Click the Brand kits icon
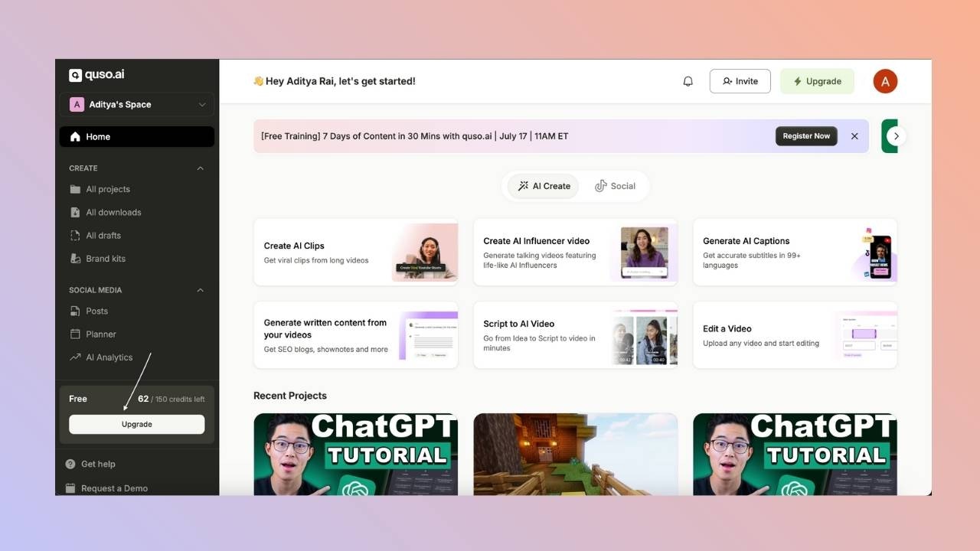The width and height of the screenshot is (980, 551). point(75,259)
